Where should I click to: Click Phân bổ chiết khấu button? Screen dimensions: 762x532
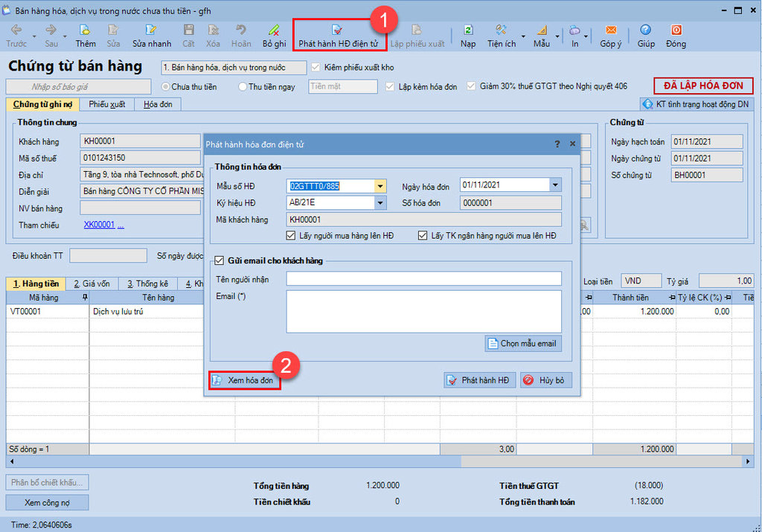click(x=47, y=482)
